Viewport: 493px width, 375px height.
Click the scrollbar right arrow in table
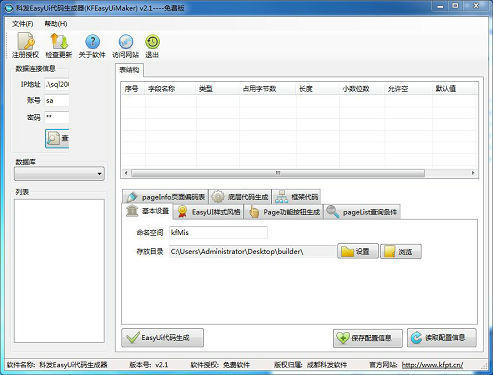pos(473,173)
